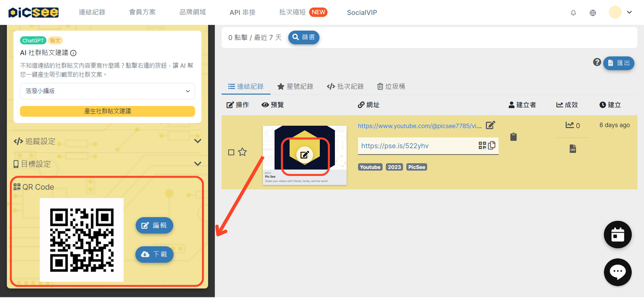Click the info icon beside AI 社群貼文建議

point(73,53)
